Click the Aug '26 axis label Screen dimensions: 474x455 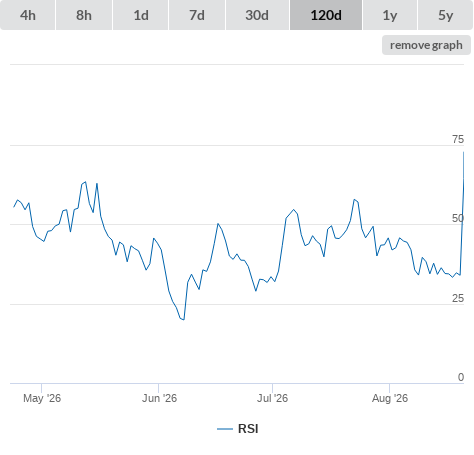pyautogui.click(x=390, y=398)
